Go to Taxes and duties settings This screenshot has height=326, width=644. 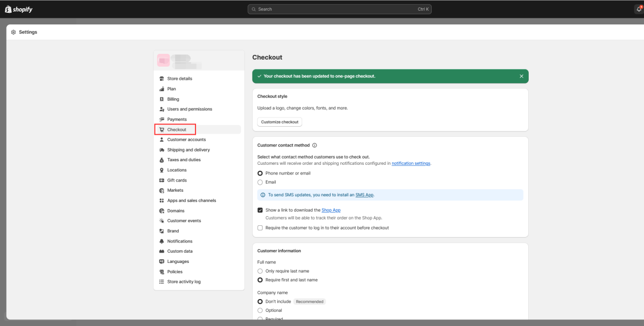pyautogui.click(x=184, y=160)
